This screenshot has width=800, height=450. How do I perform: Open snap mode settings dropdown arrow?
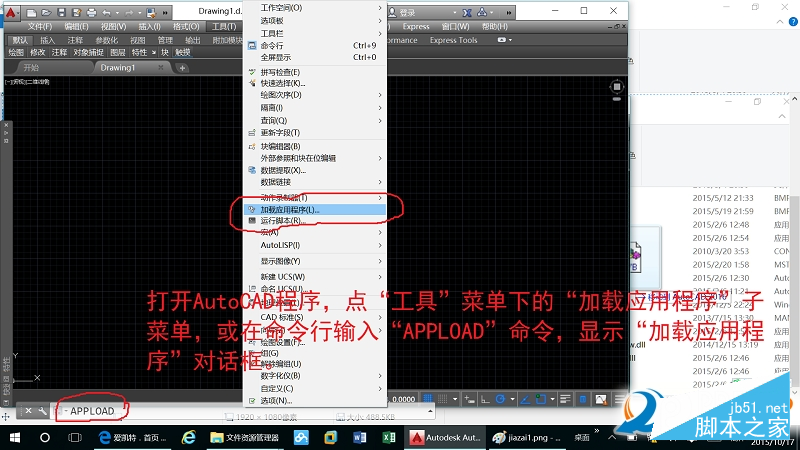point(455,399)
